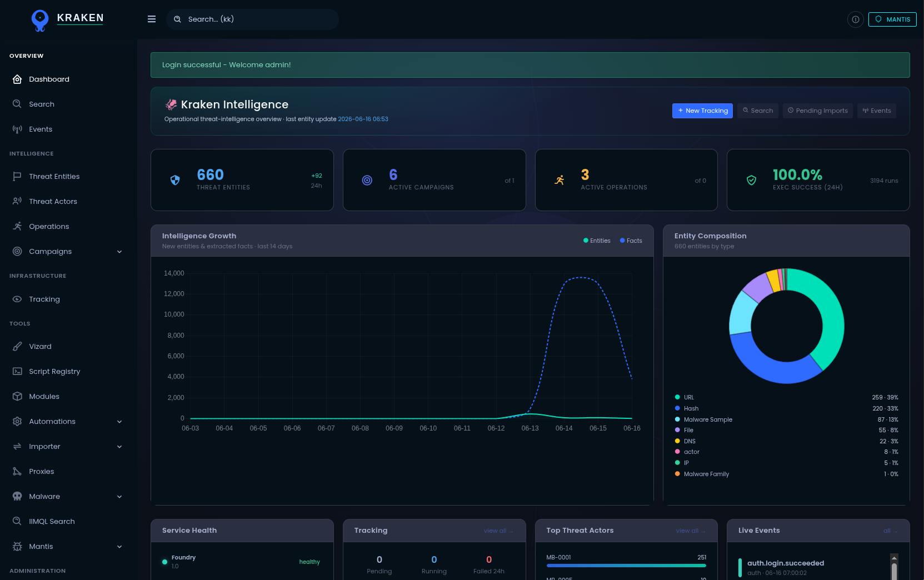Click the header Search button
Viewport: 924px width, 580px height.
click(x=758, y=111)
